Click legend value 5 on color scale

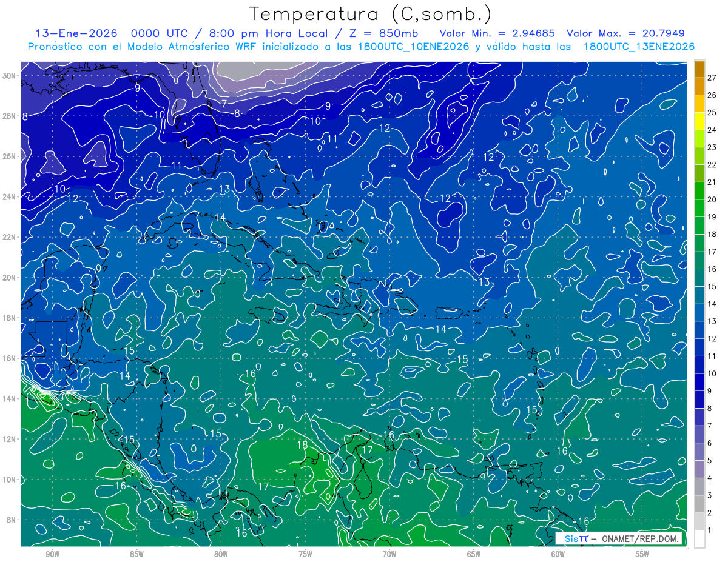coord(710,461)
